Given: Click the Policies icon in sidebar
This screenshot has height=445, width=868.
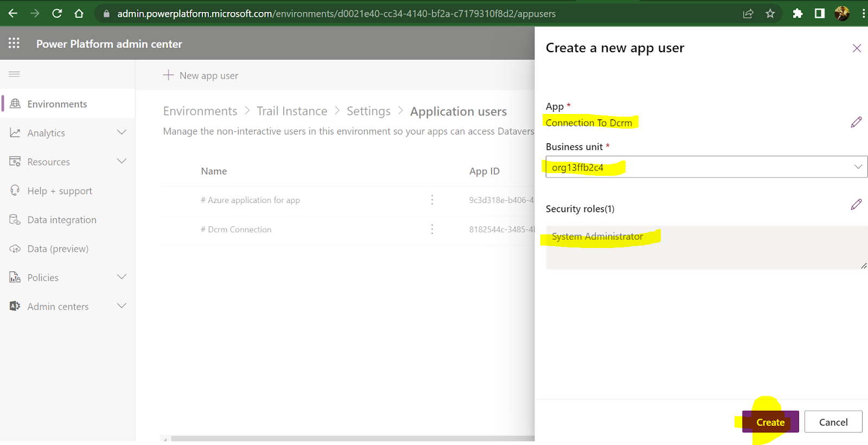Looking at the screenshot, I should coord(15,277).
